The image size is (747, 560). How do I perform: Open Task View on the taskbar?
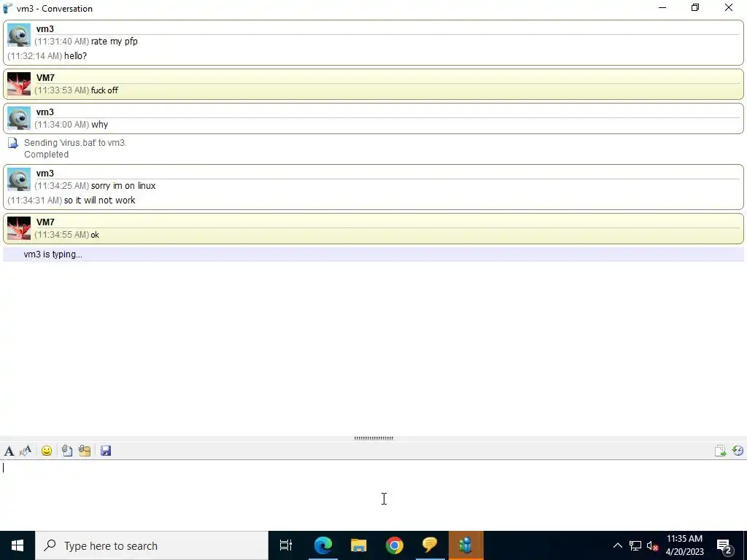click(x=286, y=545)
